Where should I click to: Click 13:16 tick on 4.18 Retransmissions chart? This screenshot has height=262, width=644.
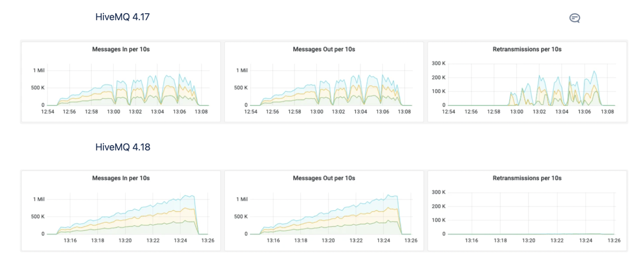pyautogui.click(x=472, y=240)
